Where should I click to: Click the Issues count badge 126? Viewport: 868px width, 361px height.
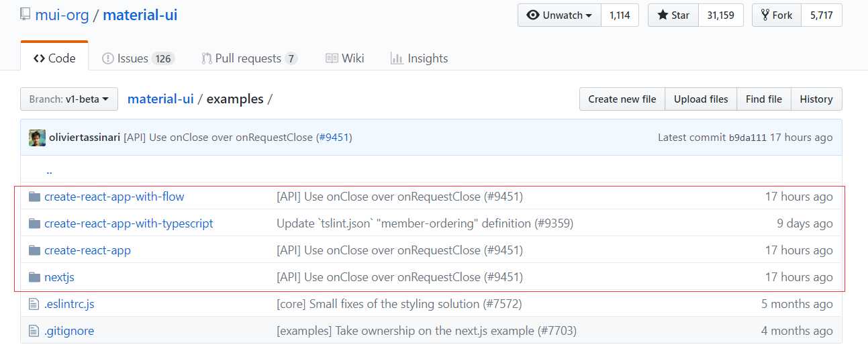point(162,59)
